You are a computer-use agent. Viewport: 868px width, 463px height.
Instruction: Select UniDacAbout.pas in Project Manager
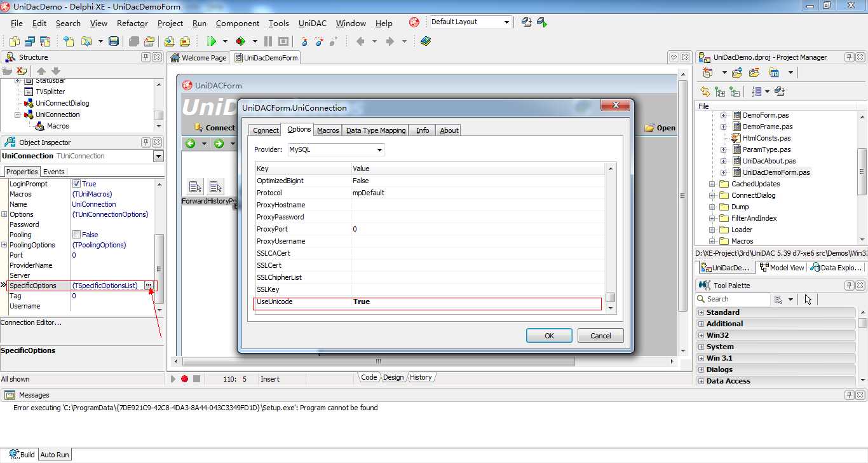click(769, 161)
